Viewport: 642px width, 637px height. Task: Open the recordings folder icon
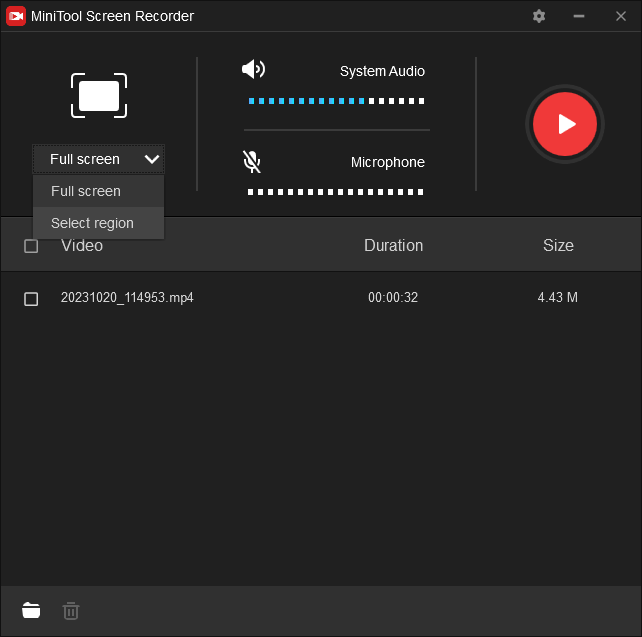point(31,610)
